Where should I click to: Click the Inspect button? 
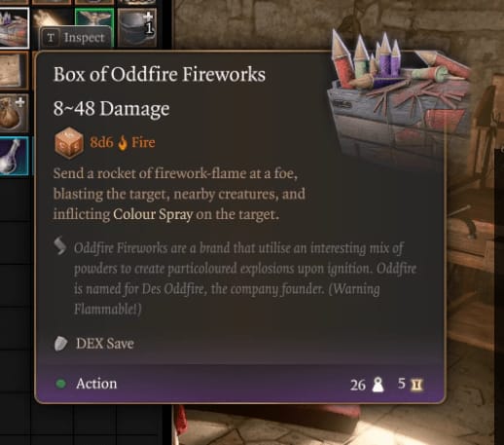(77, 38)
